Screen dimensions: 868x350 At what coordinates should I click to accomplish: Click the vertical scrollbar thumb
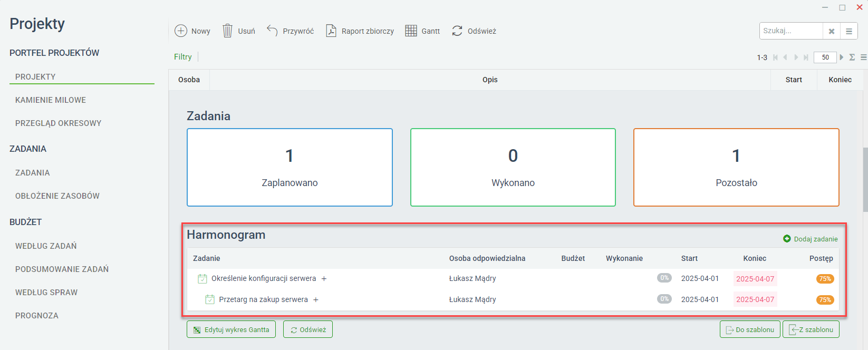[x=865, y=179]
